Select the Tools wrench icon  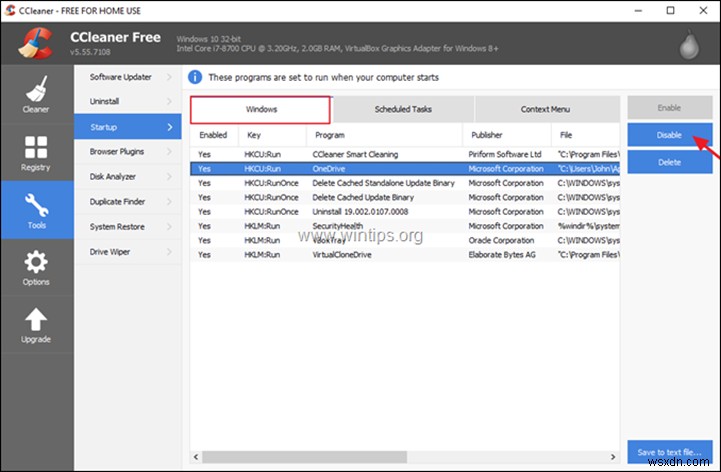[x=36, y=205]
